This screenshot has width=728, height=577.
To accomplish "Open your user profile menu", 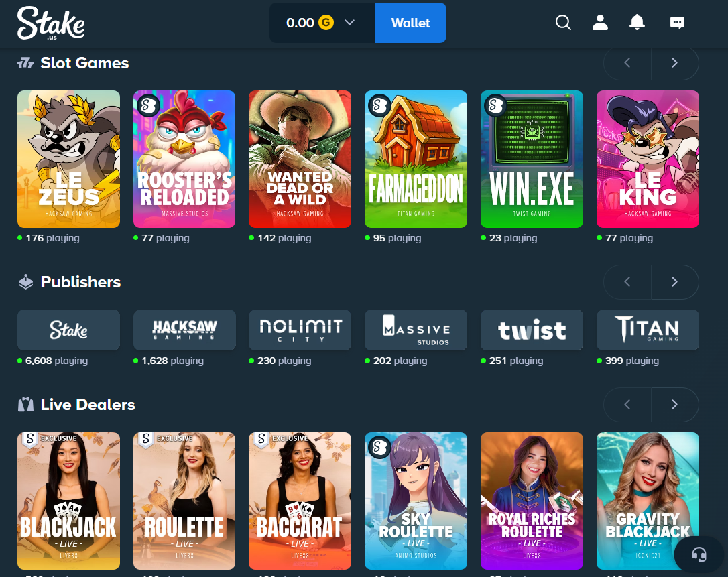I will coord(600,22).
